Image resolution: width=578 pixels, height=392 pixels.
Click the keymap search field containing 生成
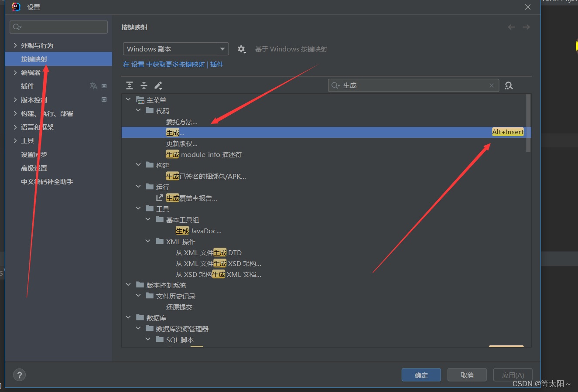tap(414, 85)
